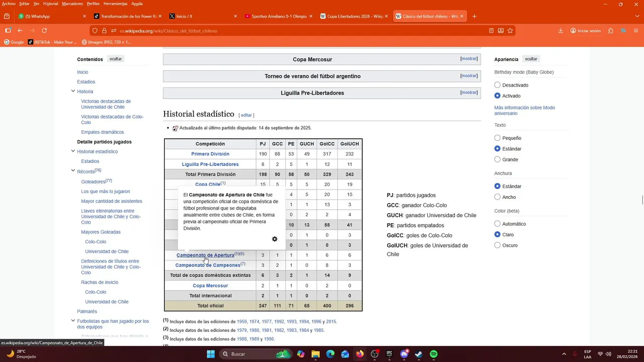Choose Estándar text size
Screen dimensions: 644x362
(498, 148)
